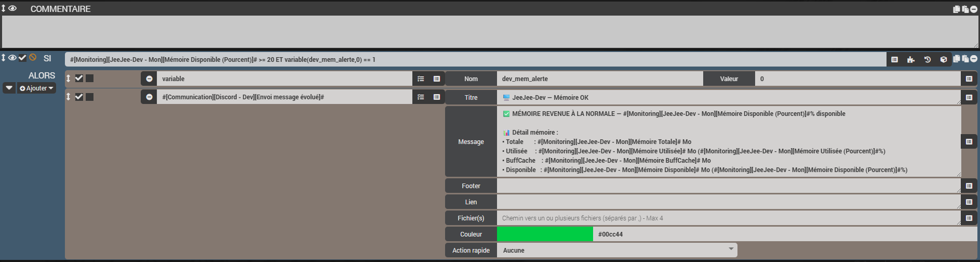Open the Action rapide dropdown

(x=617, y=250)
